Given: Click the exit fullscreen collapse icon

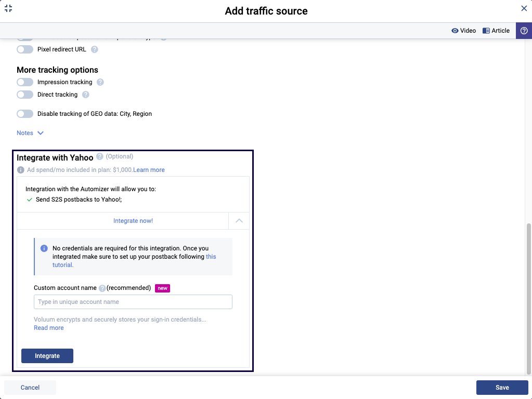Looking at the screenshot, I should tap(8, 8).
